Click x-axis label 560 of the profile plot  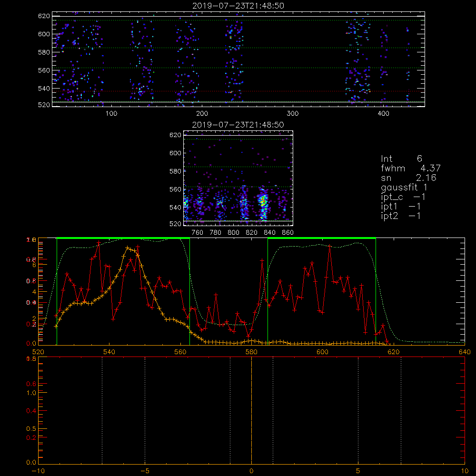[180, 352]
